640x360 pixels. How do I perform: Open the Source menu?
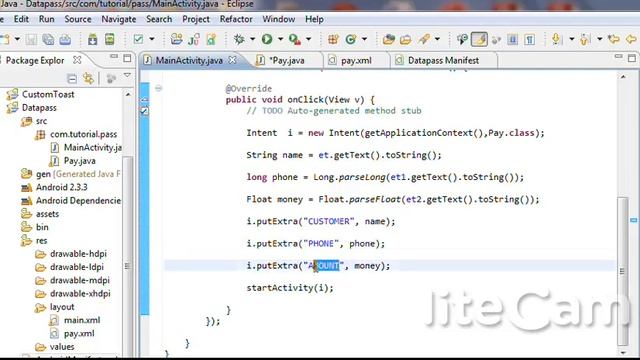[x=78, y=19]
